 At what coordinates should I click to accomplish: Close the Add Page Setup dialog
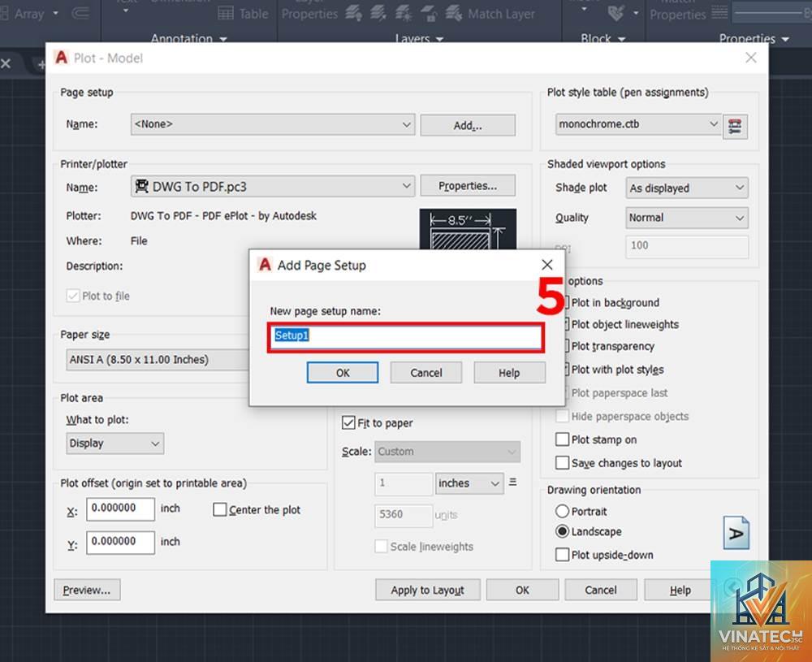click(546, 265)
